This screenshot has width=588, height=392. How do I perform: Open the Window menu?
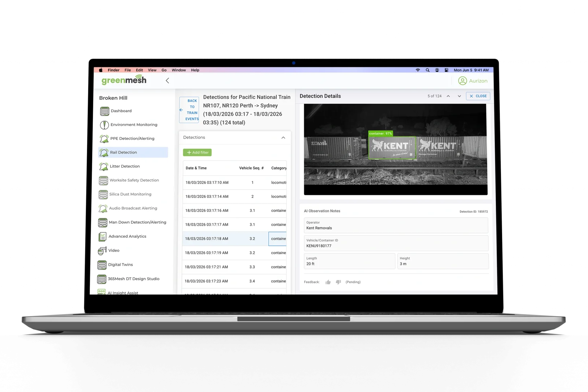point(179,70)
